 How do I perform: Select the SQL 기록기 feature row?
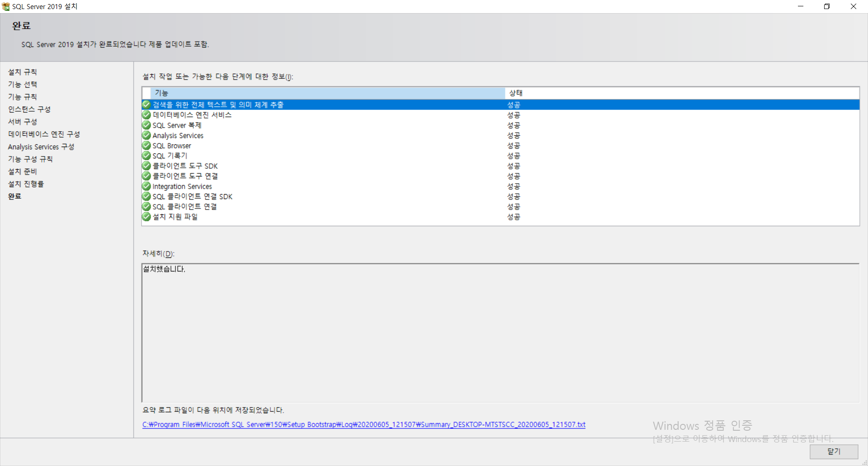pyautogui.click(x=500, y=156)
